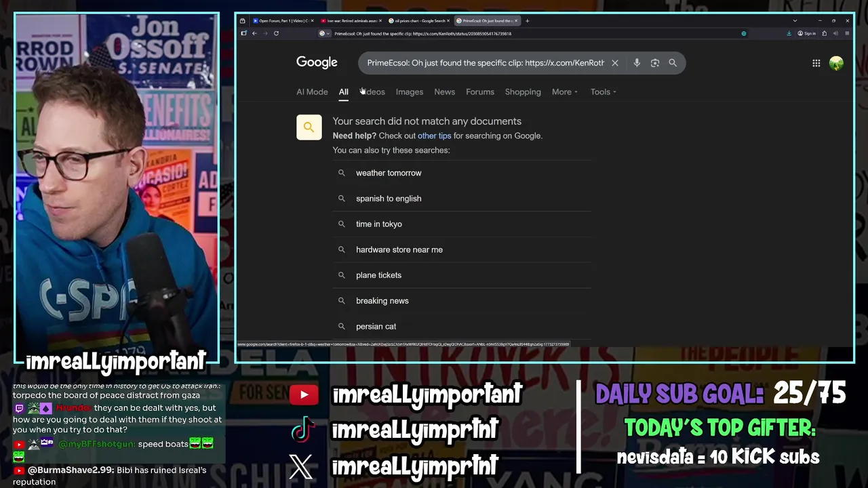Open Firefox View icon in tab strip
This screenshot has width=868, height=488.
point(242,20)
